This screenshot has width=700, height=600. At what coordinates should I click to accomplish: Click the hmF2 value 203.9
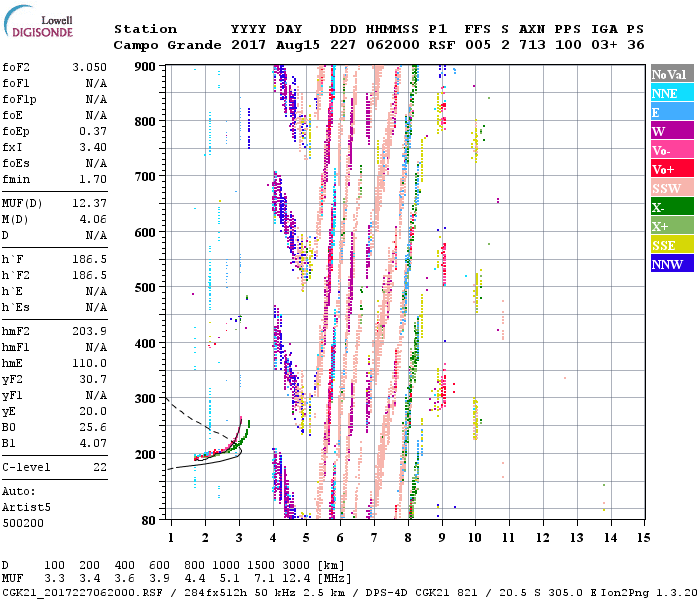(x=89, y=331)
